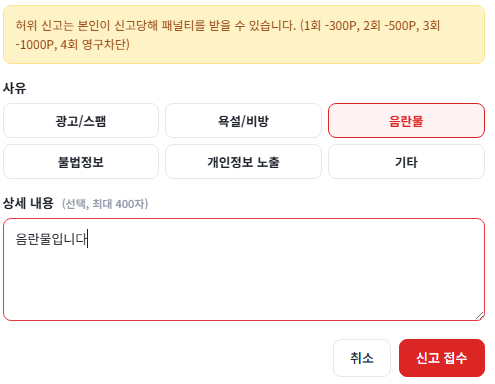Image resolution: width=495 pixels, height=384 pixels.
Task: Cancel the report with 취소
Action: 362,358
